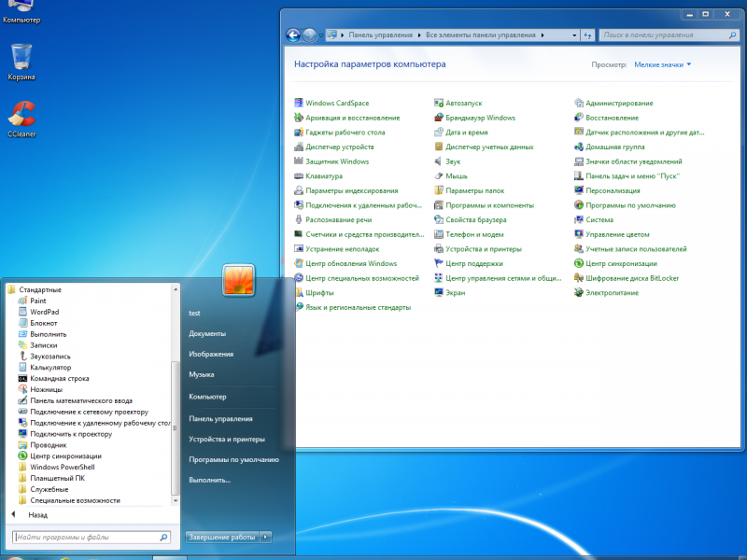Image resolution: width=747 pixels, height=560 pixels.
Task: Open Изображения in Start menu
Action: (x=211, y=354)
